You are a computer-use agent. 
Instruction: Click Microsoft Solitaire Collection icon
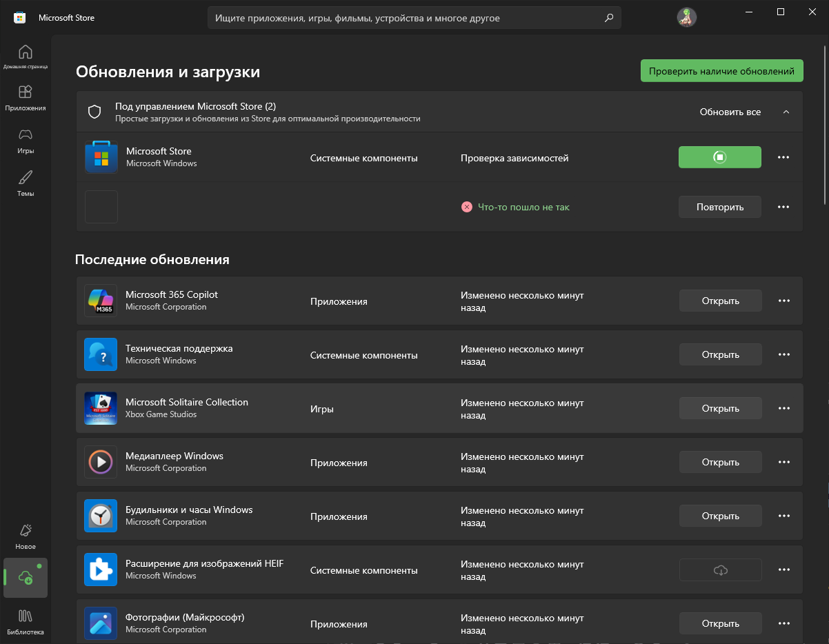coord(101,408)
